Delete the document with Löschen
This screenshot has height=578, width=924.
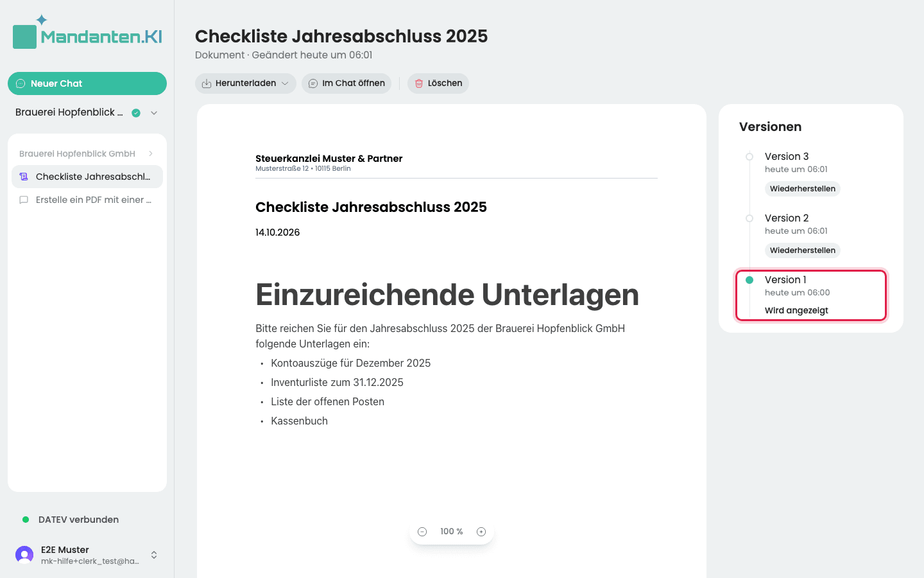pos(438,83)
